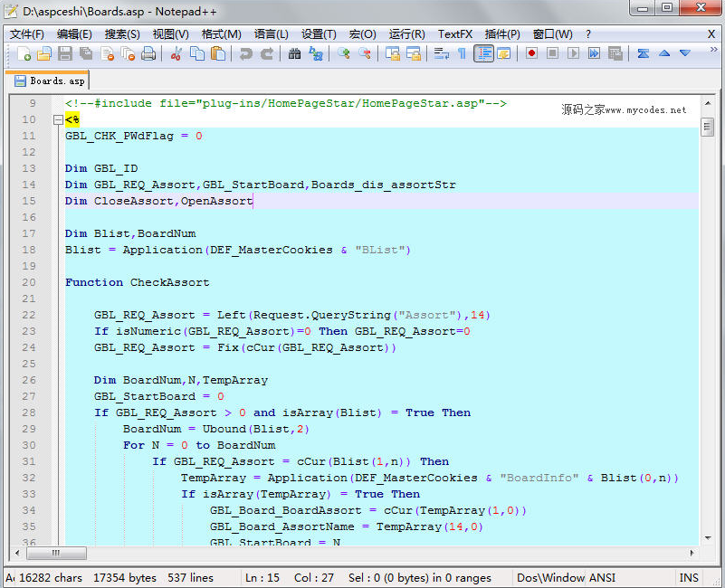725x588 pixels.
Task: Click the Cut scissors icon
Action: click(176, 54)
